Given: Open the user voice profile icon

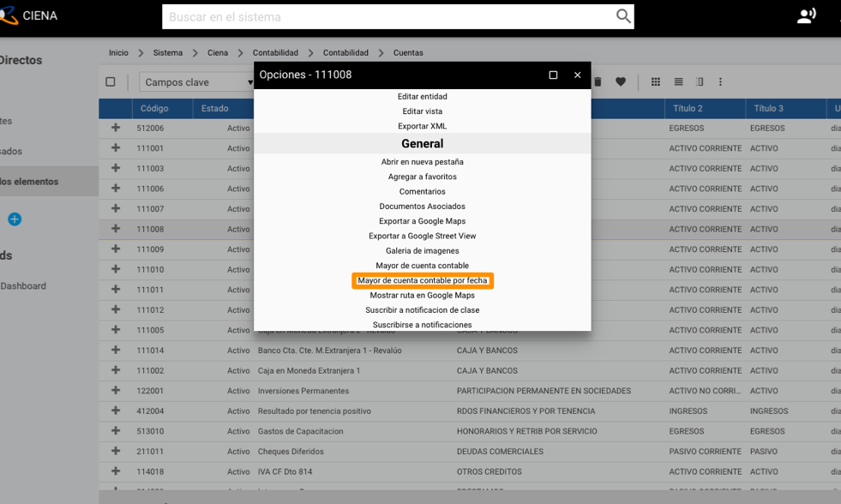Looking at the screenshot, I should tap(806, 15).
